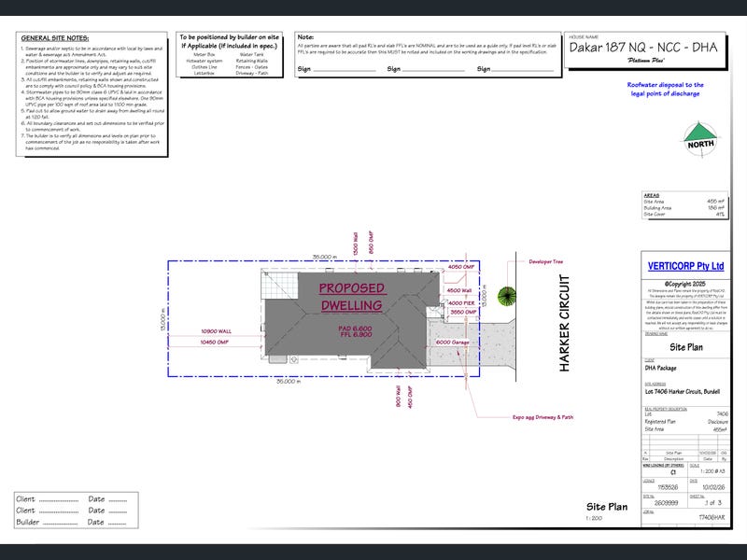
Task: Click the '©Copyright 2025' notice
Action: [x=685, y=284]
